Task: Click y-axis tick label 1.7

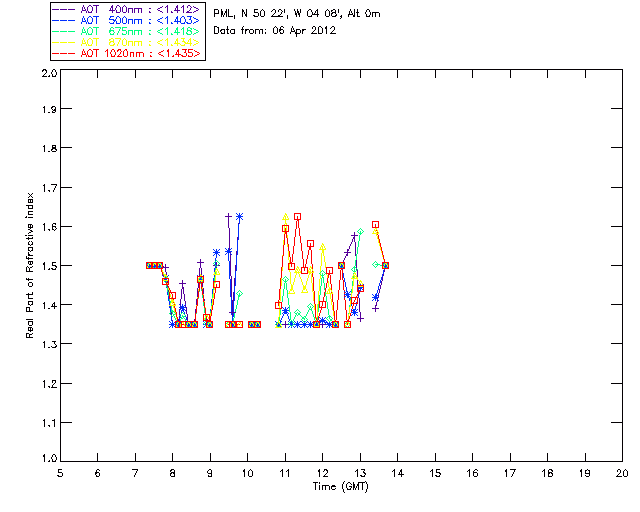Action: (49, 188)
